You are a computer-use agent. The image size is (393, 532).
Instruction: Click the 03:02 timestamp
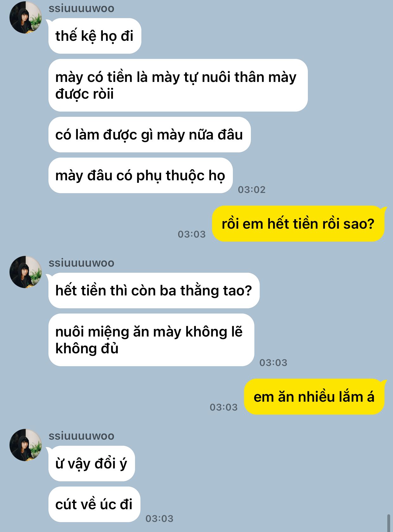252,189
